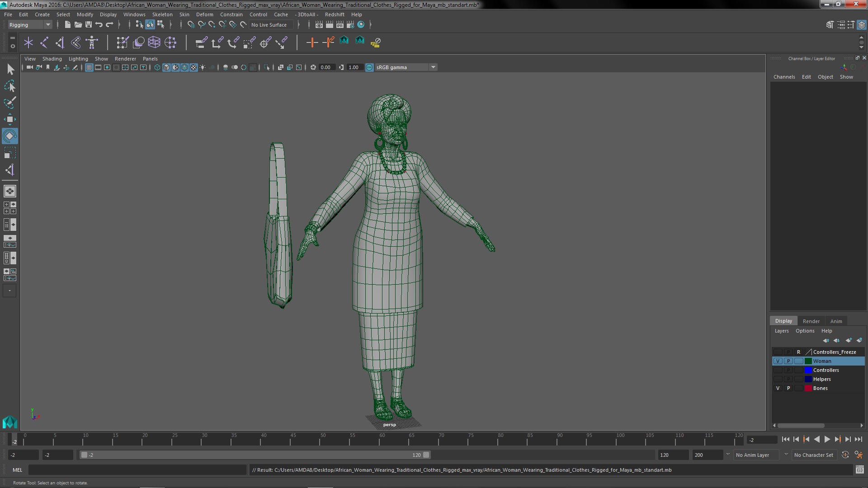Open the Rigging menu set dropdown

(30, 25)
